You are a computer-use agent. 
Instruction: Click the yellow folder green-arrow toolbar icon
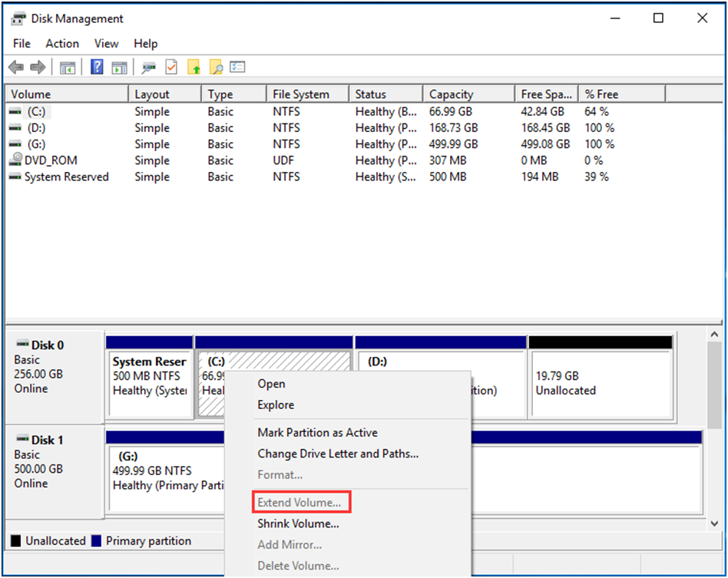pos(194,68)
